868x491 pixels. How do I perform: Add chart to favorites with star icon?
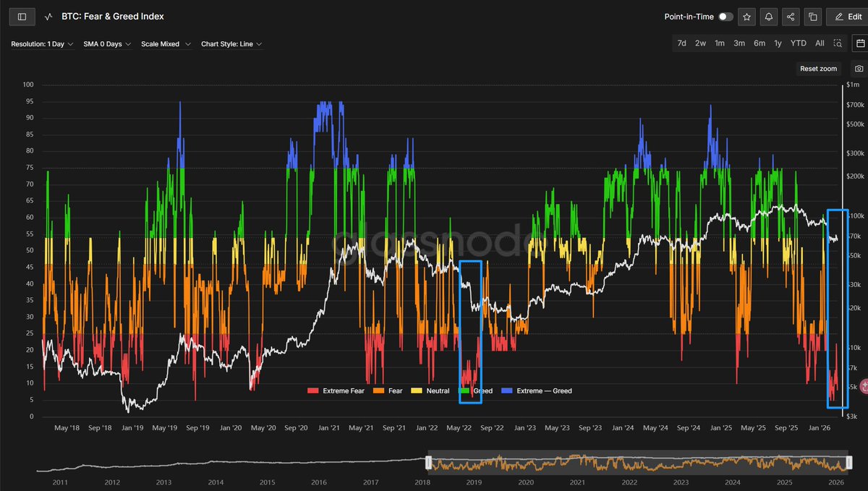point(747,17)
